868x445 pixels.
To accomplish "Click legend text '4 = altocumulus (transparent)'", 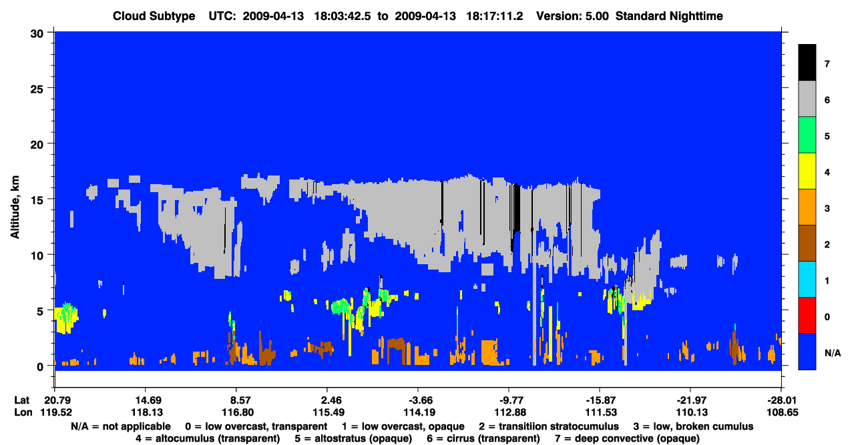I will (x=208, y=438).
